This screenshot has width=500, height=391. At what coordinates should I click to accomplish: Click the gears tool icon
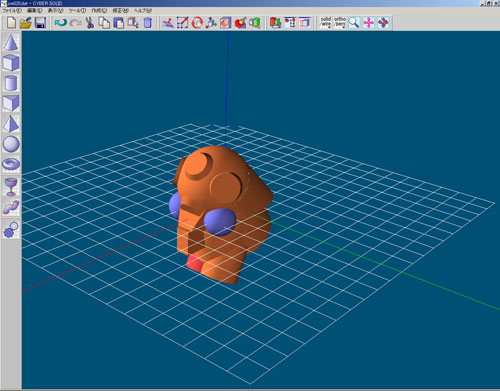point(11,229)
